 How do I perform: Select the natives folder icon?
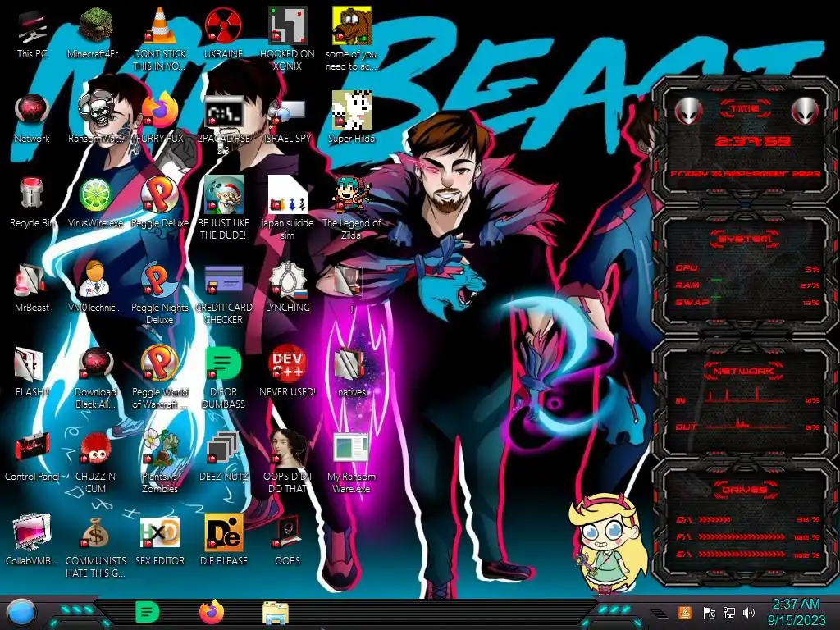[x=351, y=364]
